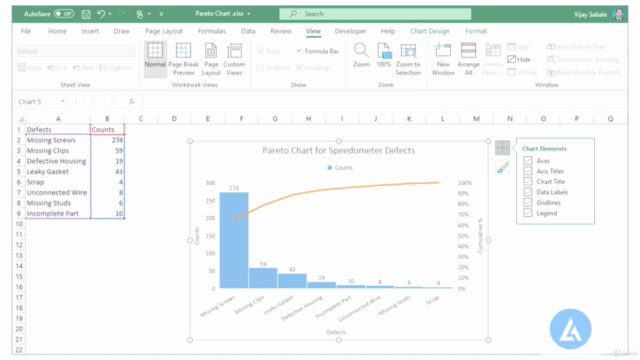Uncheck Gridlines in Chart Elements

pos(527,202)
